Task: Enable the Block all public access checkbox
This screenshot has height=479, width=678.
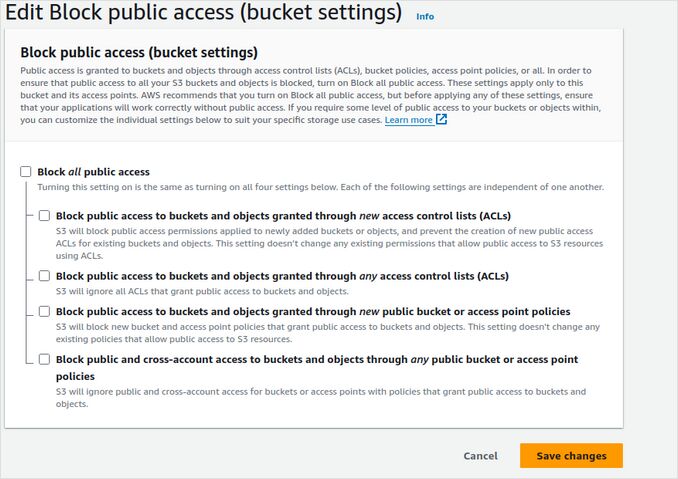Action: [26, 172]
